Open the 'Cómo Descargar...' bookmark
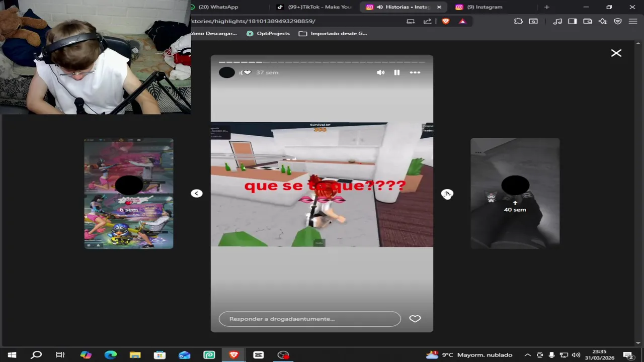 pyautogui.click(x=213, y=33)
